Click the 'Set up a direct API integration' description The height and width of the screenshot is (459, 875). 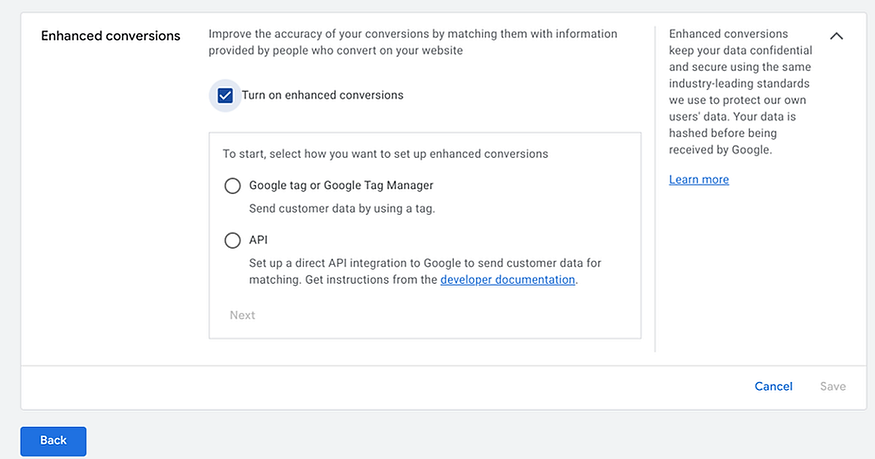pyautogui.click(x=424, y=263)
